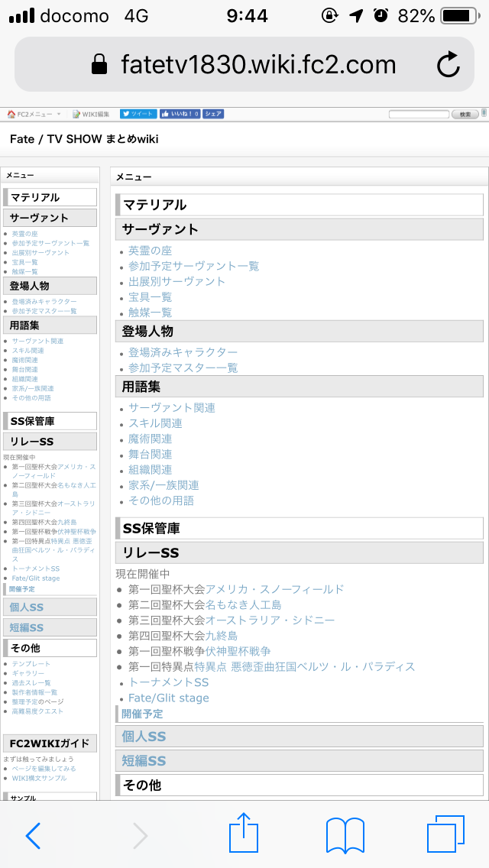Image resolution: width=489 pixels, height=868 pixels.
Task: Tap the address bar showing fatetv1830.wiki.fc2.com
Action: (x=244, y=65)
